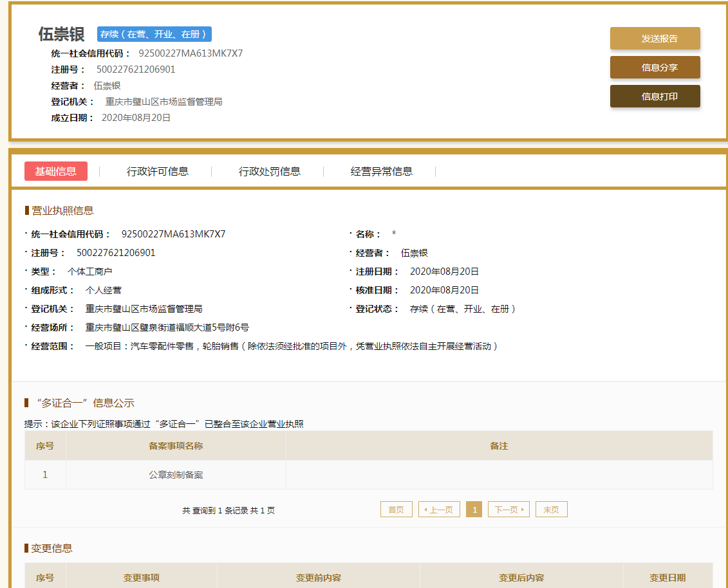Click the 伍崇银 title heading

[61, 34]
